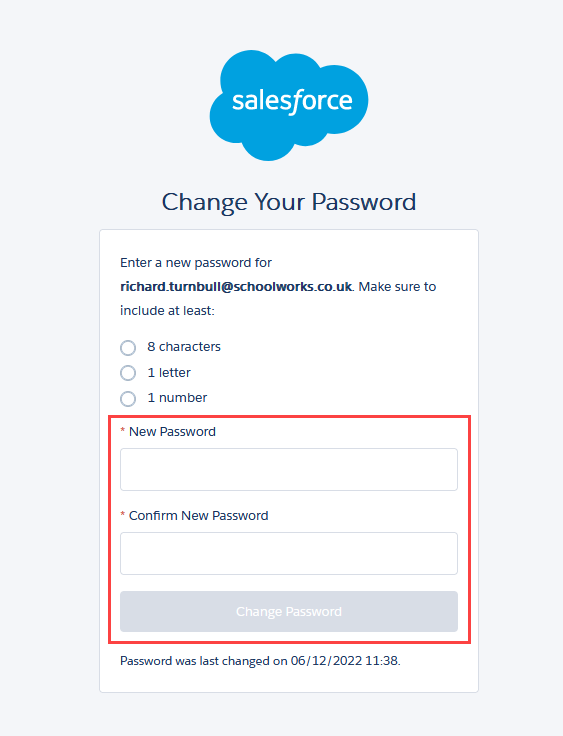563x736 pixels.
Task: Click the Enter a new password for text
Action: click(x=196, y=263)
